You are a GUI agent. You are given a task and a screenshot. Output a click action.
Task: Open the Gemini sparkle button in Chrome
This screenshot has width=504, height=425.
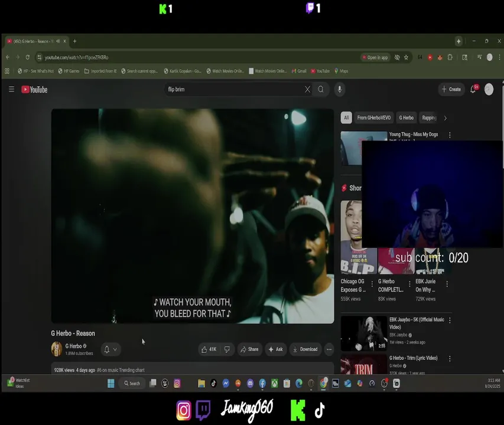(x=459, y=41)
